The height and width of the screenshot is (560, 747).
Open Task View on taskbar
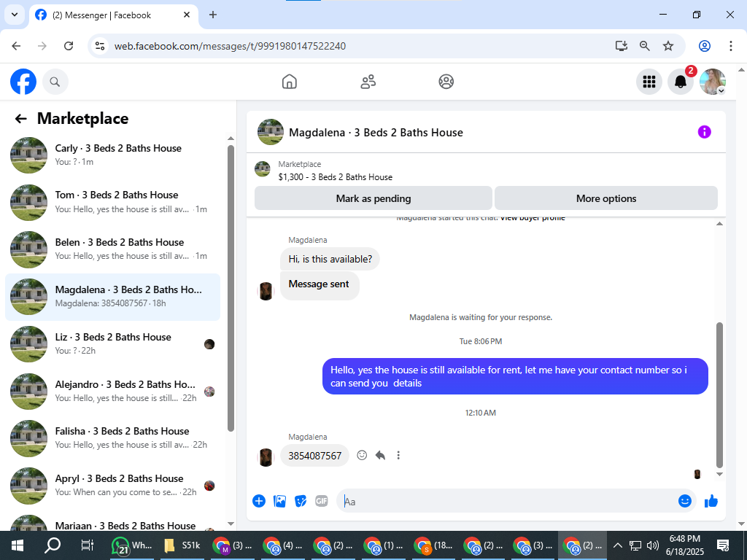pyautogui.click(x=88, y=545)
